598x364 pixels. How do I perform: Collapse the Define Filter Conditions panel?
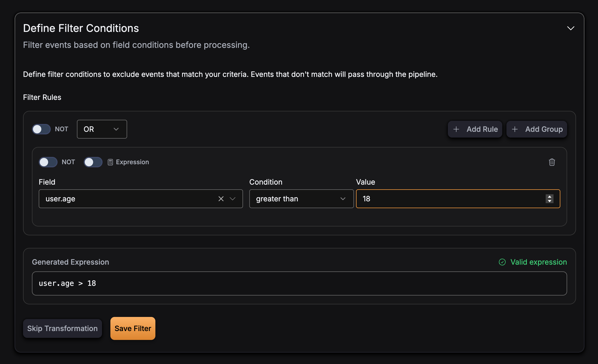(x=571, y=28)
